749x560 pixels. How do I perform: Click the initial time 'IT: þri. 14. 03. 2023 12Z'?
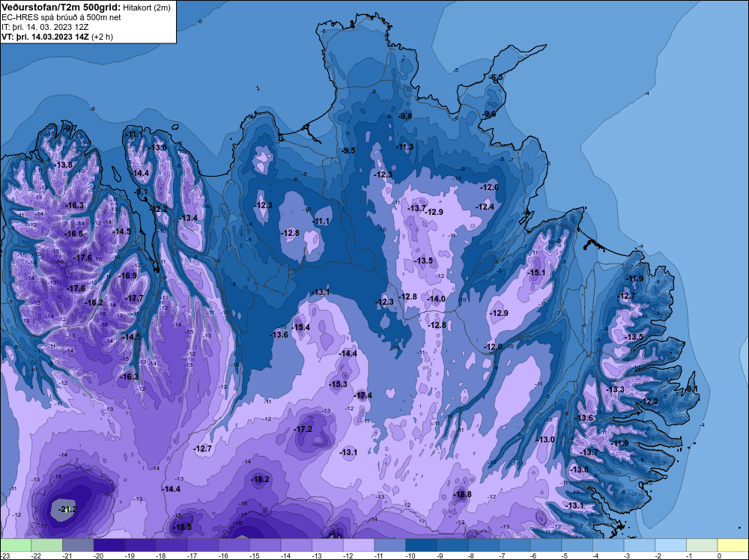[45, 27]
